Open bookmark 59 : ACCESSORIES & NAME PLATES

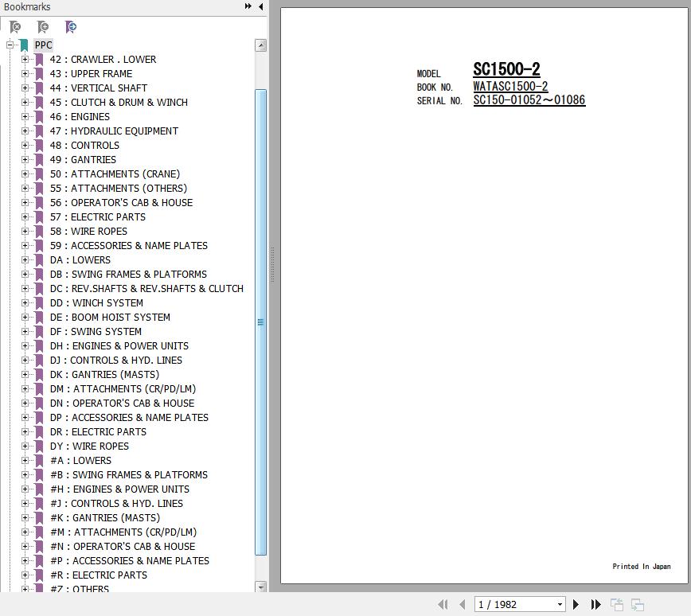[x=128, y=245]
